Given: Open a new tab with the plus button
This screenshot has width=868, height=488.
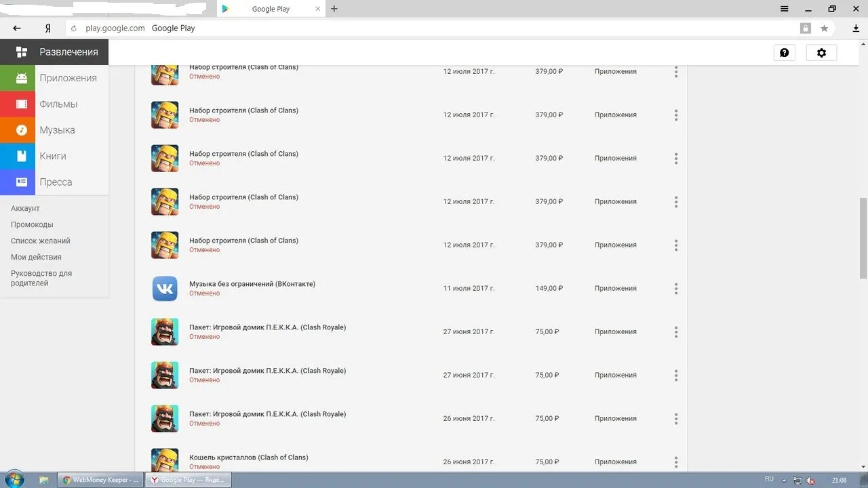Looking at the screenshot, I should tap(334, 9).
